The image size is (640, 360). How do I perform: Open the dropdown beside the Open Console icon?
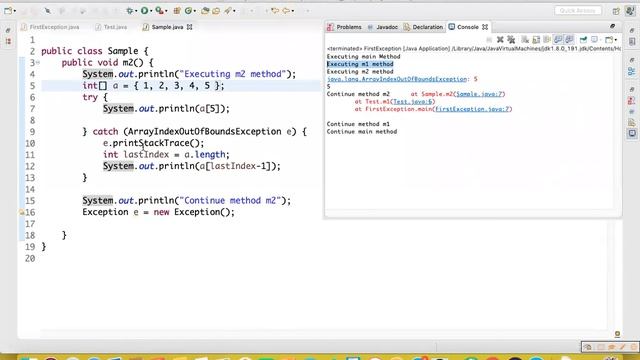pyautogui.click(x=616, y=40)
